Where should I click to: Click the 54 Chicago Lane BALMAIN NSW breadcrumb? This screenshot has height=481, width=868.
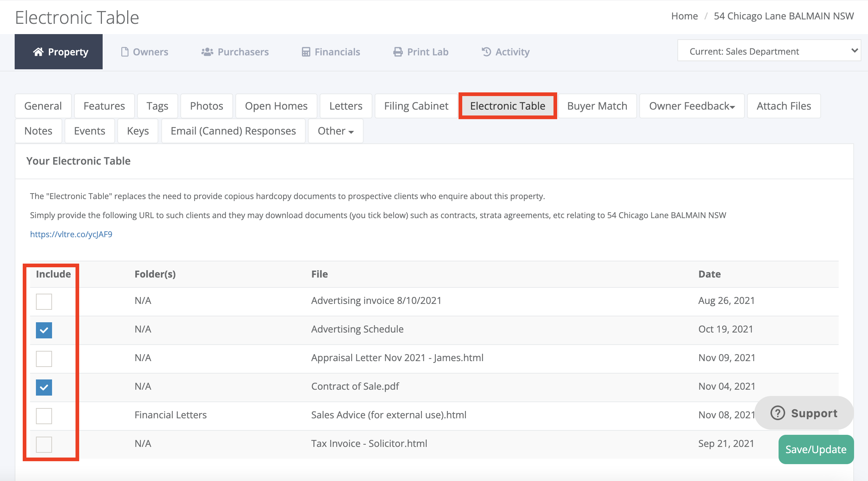tap(784, 16)
